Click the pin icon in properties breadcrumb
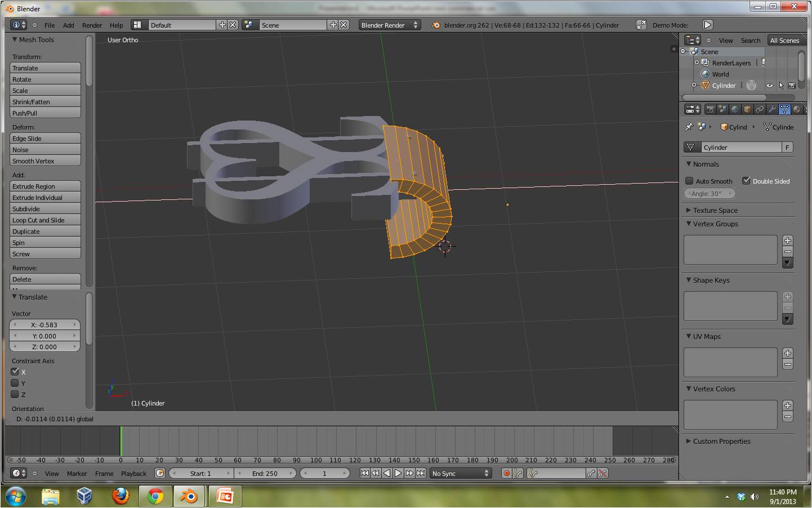 pos(688,127)
